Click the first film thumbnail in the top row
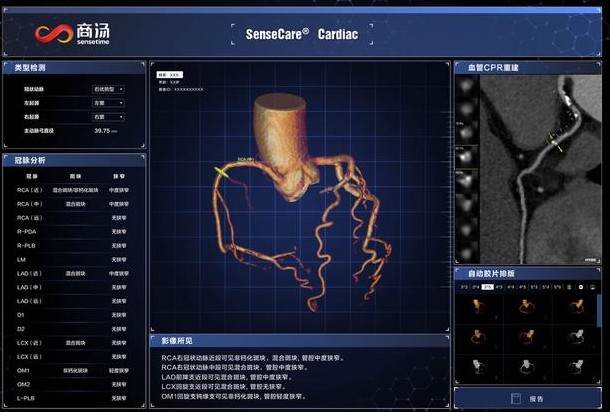 point(478,307)
